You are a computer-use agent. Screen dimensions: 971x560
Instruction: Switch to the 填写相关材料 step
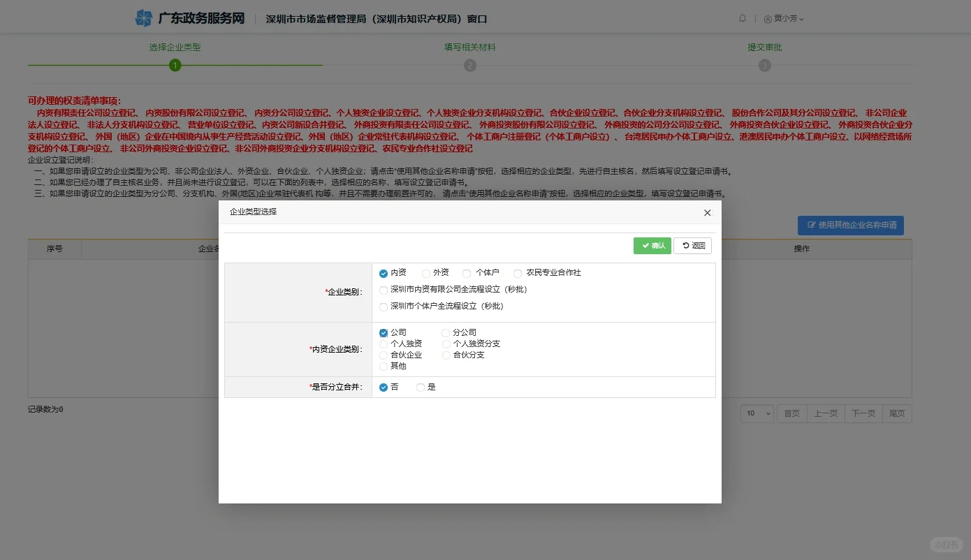469,47
